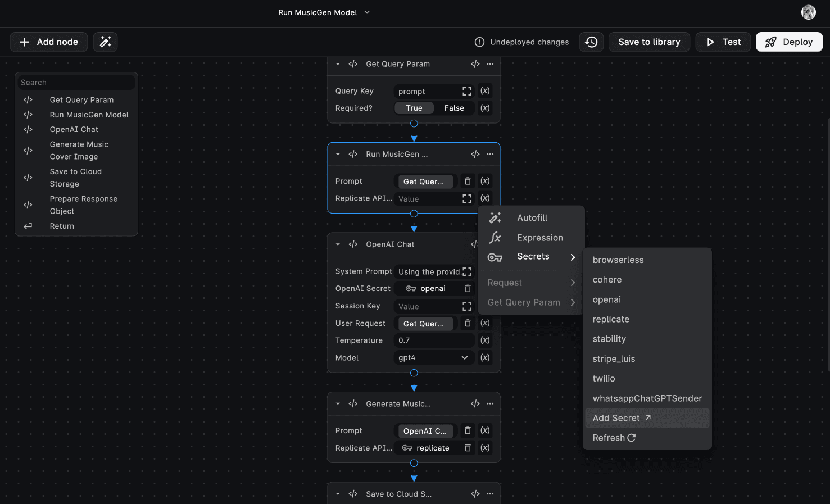The height and width of the screenshot is (504, 830).
Task: Choose Expression from the context menu
Action: tap(539, 237)
